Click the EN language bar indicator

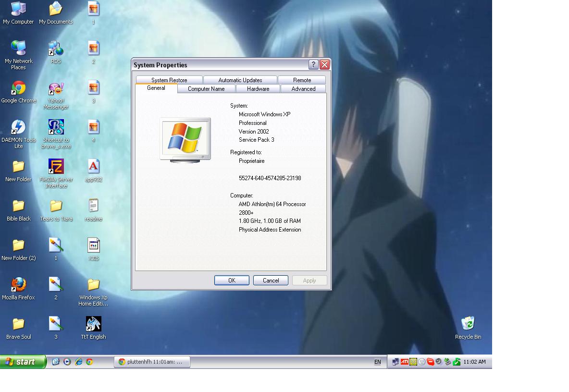[x=377, y=362]
